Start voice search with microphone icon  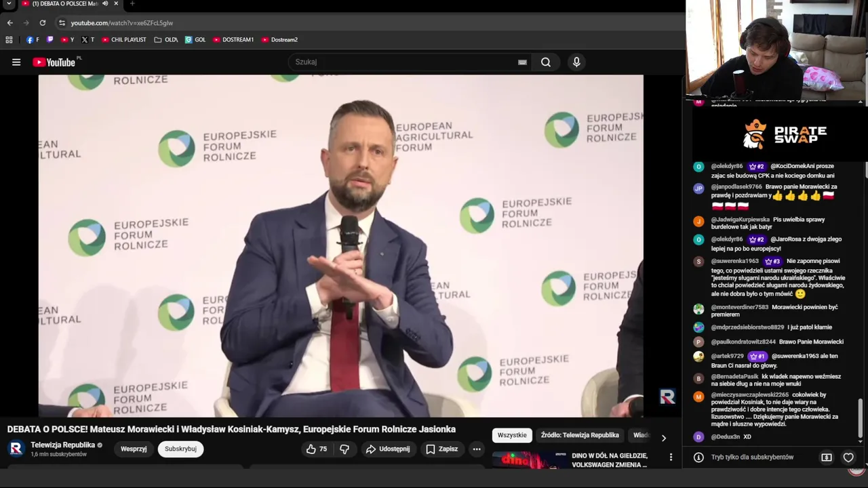pyautogui.click(x=576, y=62)
